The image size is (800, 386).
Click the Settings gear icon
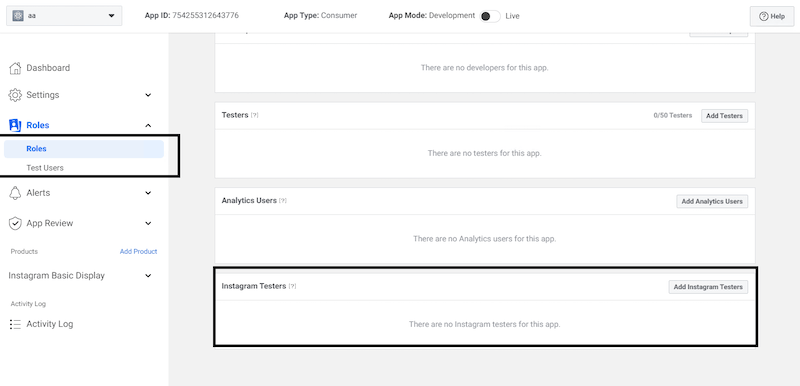[15, 95]
